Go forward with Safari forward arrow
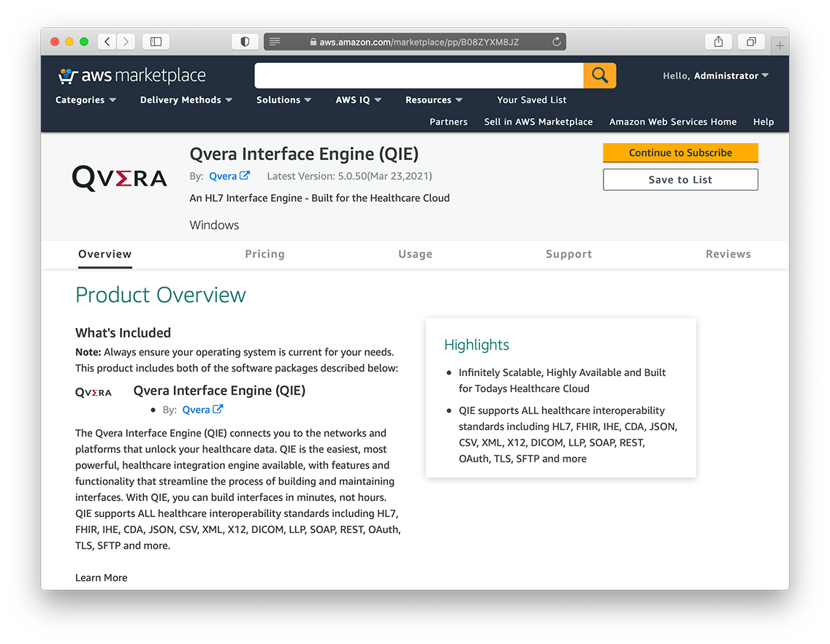830x644 pixels. point(126,42)
